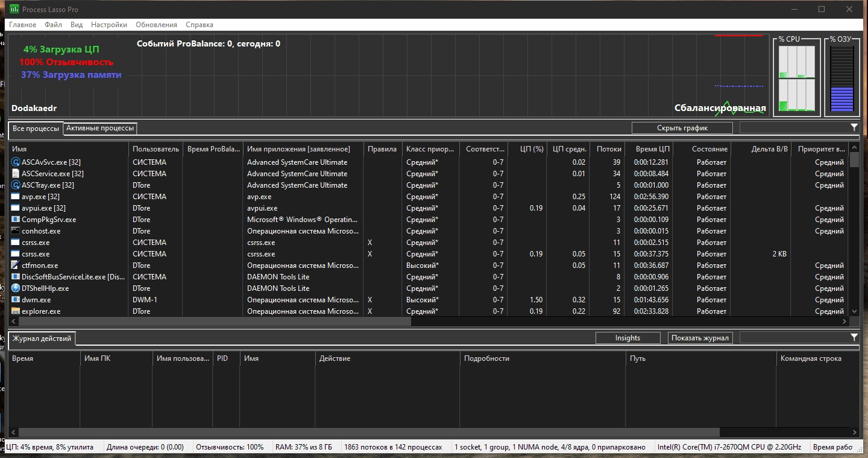Open the Справка menu
This screenshot has width=868, height=458.
point(199,25)
